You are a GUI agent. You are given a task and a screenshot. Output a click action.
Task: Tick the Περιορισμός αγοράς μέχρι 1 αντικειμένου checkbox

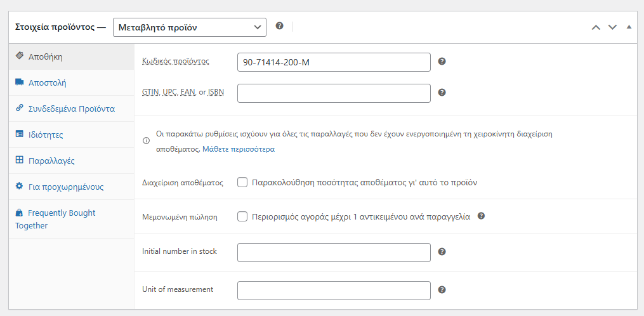point(242,216)
